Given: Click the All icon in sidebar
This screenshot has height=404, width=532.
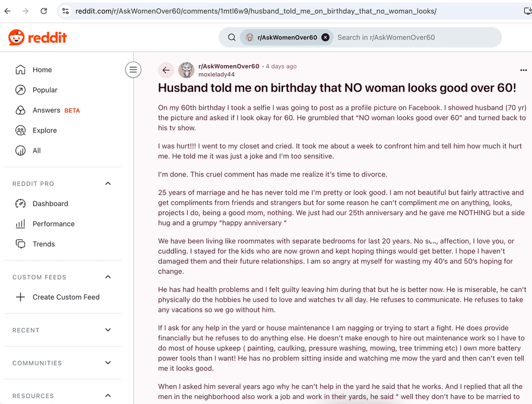Looking at the screenshot, I should point(21,151).
